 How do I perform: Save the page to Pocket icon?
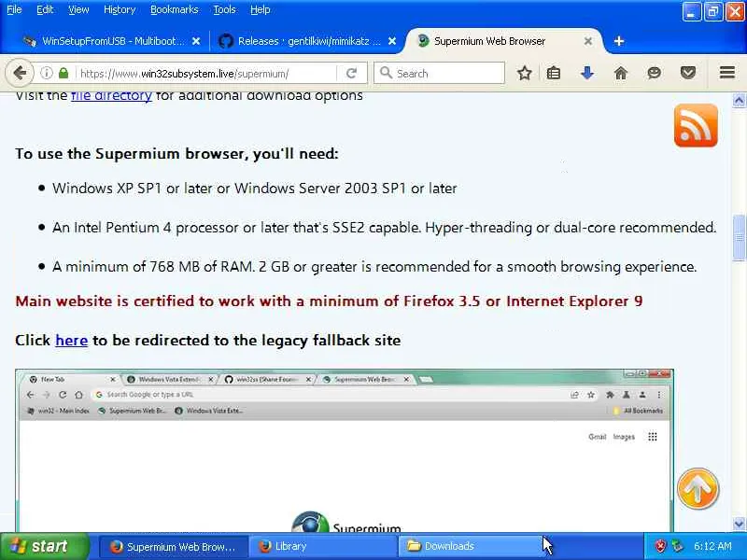coord(688,73)
